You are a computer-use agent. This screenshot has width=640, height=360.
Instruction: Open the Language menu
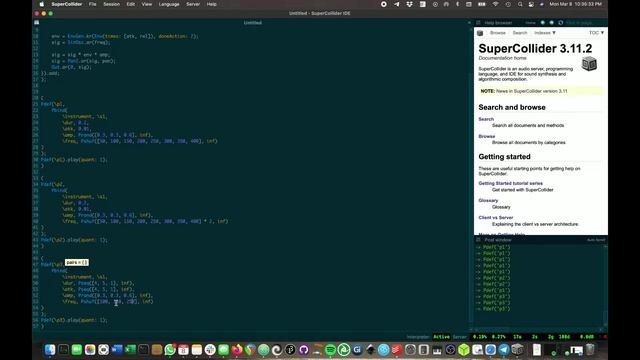(x=169, y=4)
